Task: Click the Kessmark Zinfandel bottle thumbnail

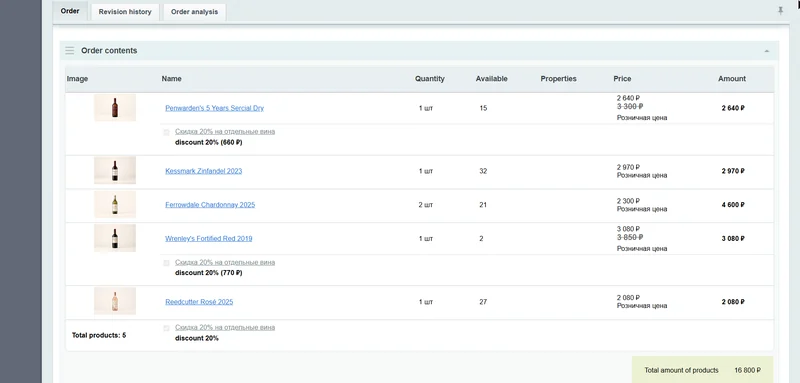Action: [115, 170]
